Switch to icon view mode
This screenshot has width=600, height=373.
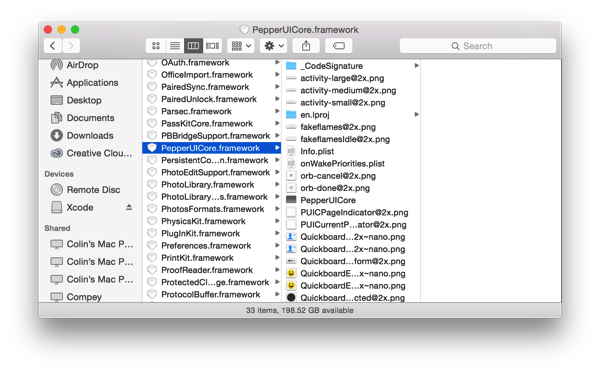(x=156, y=46)
